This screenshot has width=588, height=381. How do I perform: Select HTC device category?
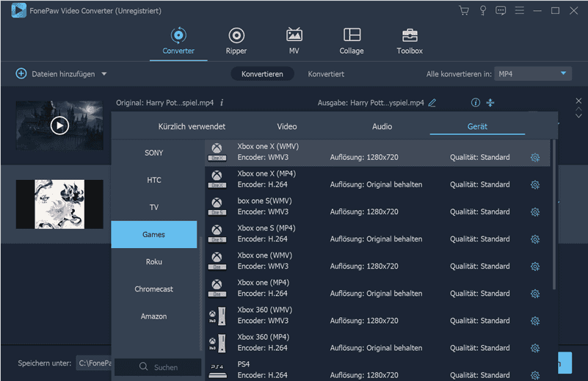click(153, 180)
